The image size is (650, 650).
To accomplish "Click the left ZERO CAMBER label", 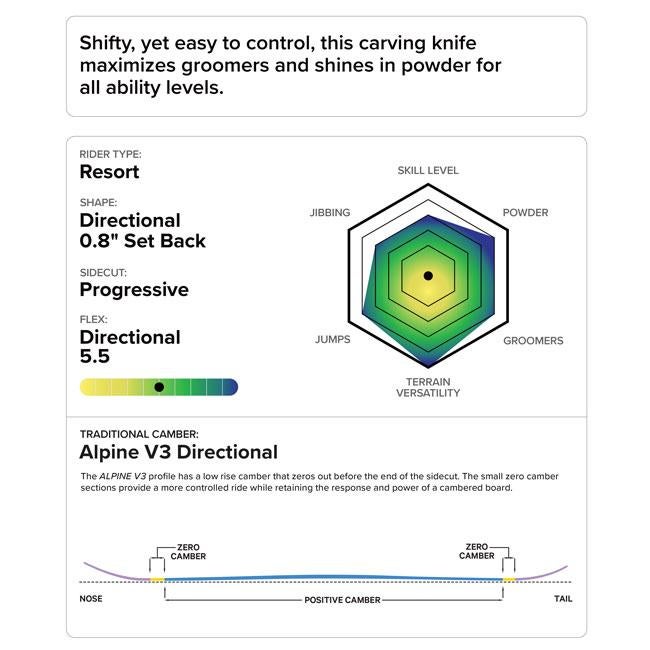I will coord(188,551).
